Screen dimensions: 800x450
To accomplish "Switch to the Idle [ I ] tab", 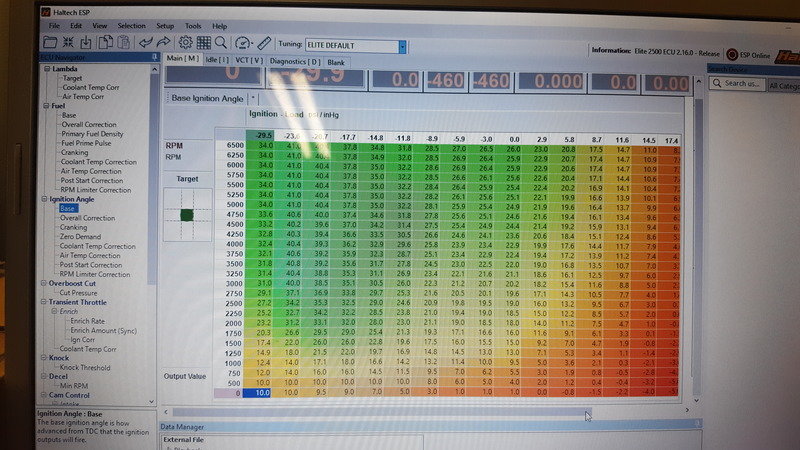I will pos(217,60).
